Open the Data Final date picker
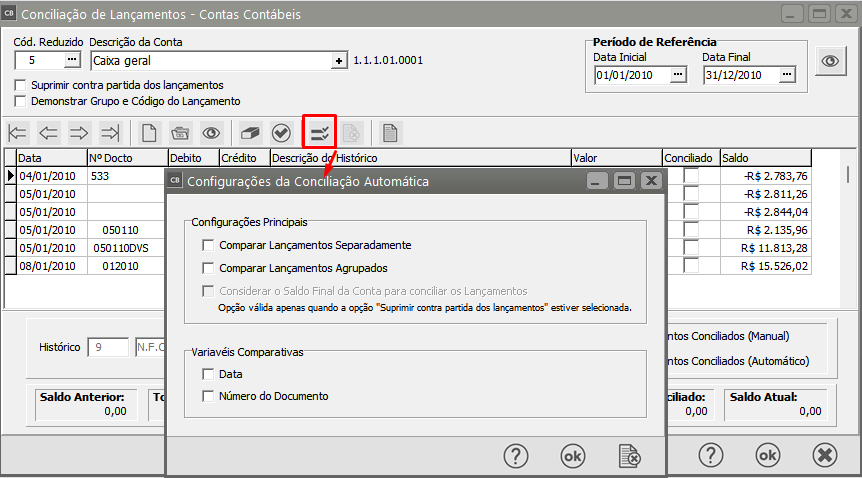The height and width of the screenshot is (478, 862). [787, 74]
